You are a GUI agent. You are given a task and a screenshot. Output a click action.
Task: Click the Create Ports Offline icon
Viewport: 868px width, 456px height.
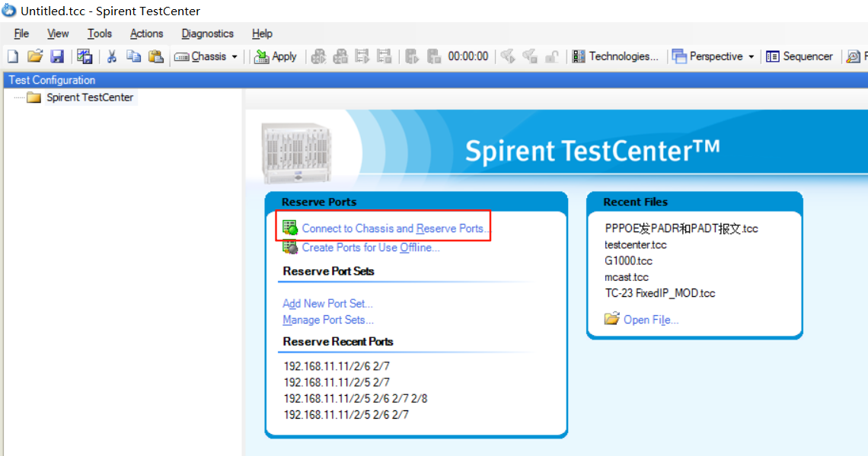[x=290, y=247]
